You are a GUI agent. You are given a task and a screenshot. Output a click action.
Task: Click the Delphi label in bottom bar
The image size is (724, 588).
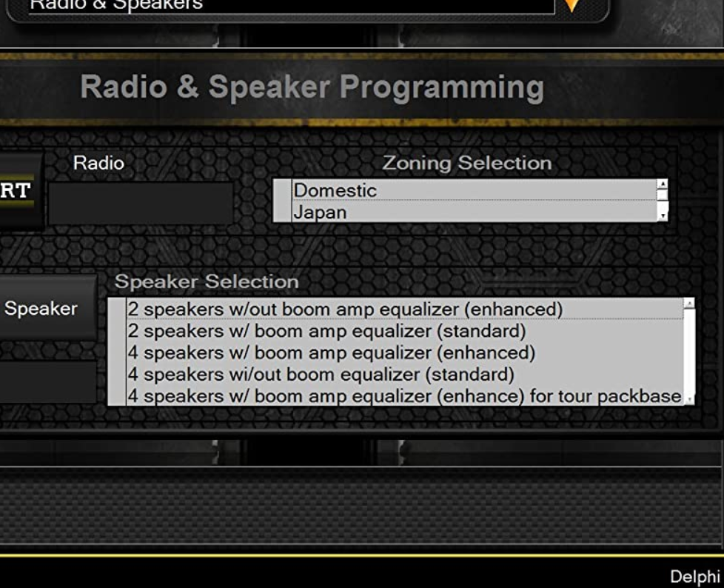tap(694, 576)
